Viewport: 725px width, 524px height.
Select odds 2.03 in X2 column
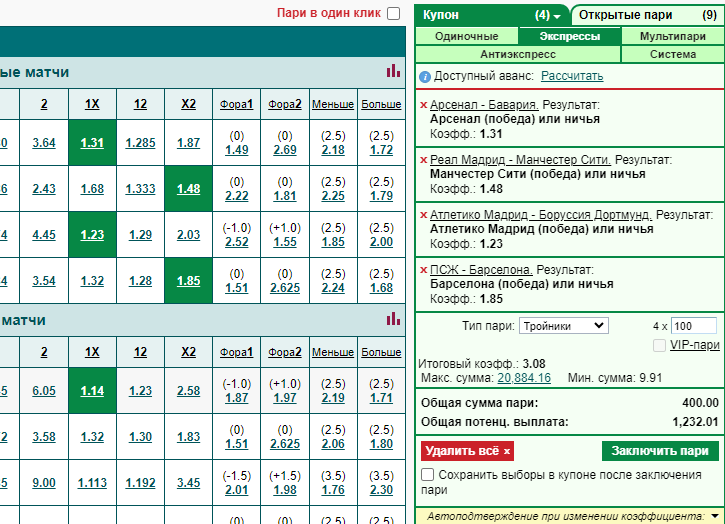(189, 235)
